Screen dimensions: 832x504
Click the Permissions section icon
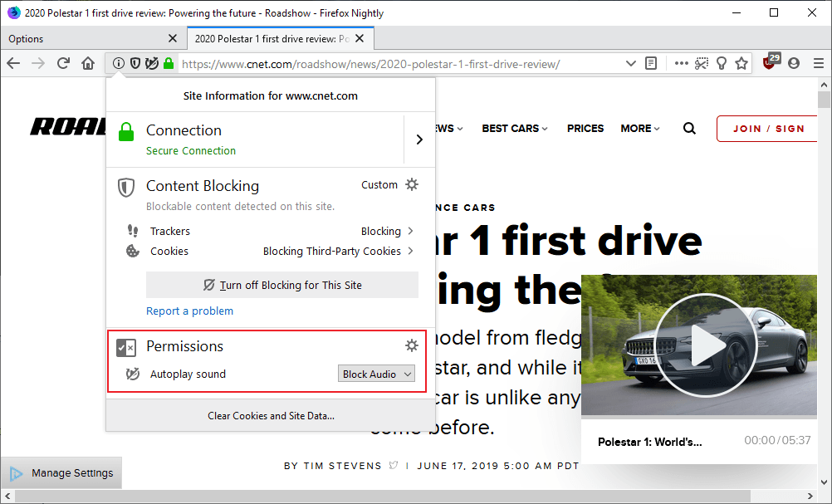click(x=126, y=348)
